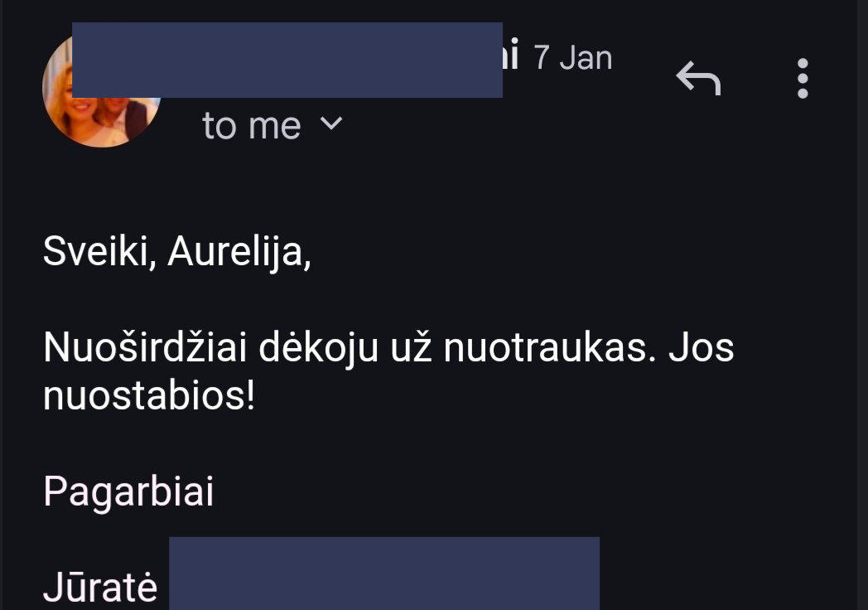Viewport: 868px width, 610px height.
Task: Expand recipient details with the chevron
Action: pos(331,123)
